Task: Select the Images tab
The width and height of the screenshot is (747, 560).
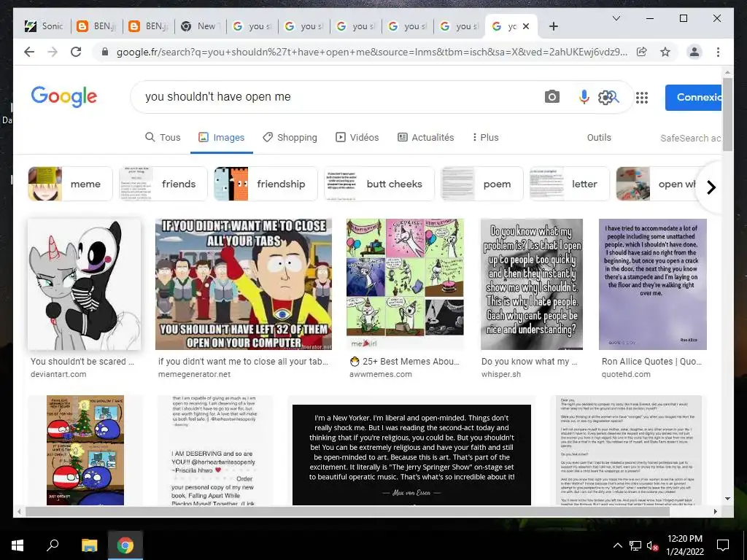Action: [x=222, y=137]
